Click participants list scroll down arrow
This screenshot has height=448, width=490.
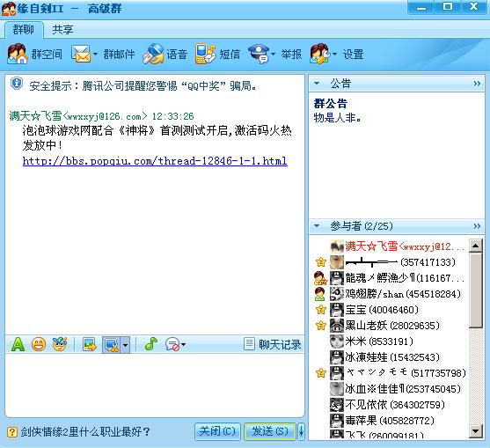(476, 431)
